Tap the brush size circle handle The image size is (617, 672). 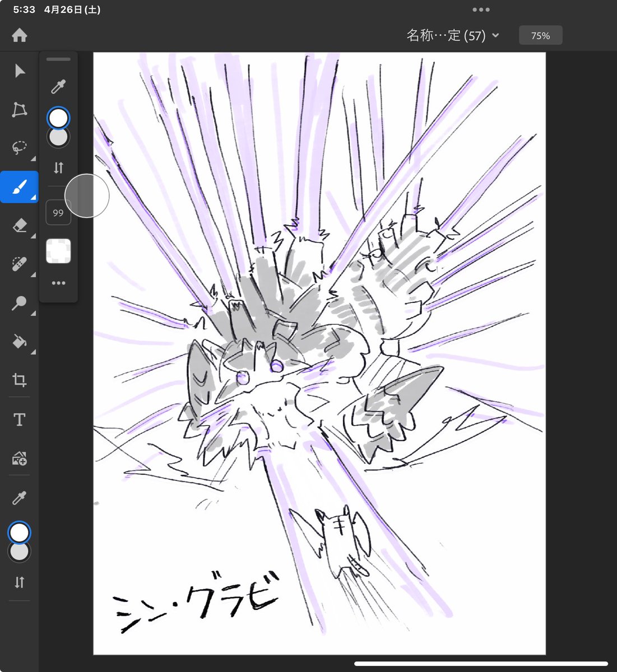click(87, 195)
